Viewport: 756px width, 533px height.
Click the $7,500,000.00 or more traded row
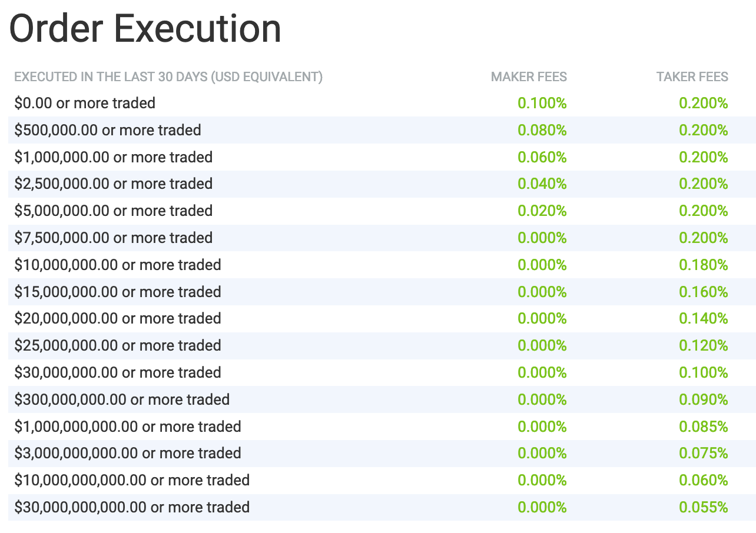pos(382,238)
